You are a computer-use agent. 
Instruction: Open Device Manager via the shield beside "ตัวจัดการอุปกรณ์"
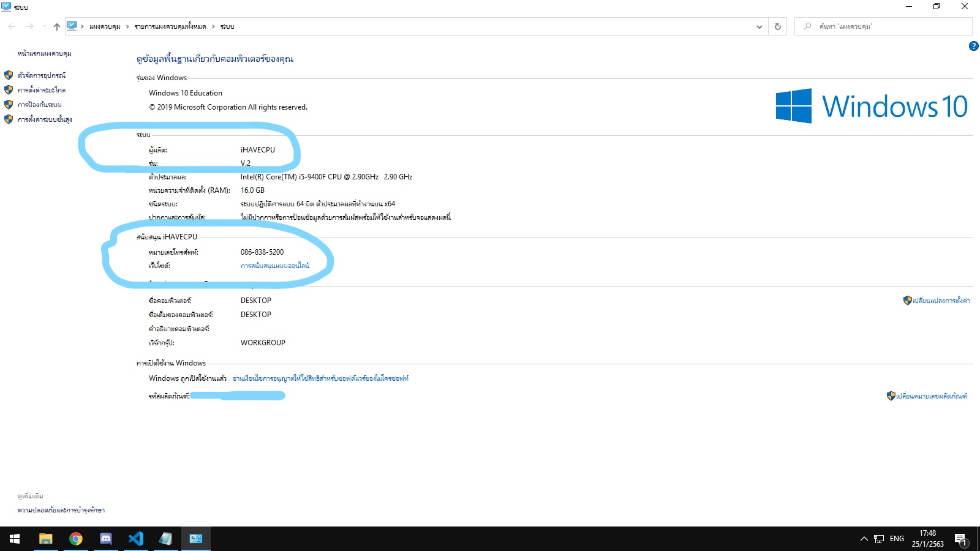tap(9, 75)
